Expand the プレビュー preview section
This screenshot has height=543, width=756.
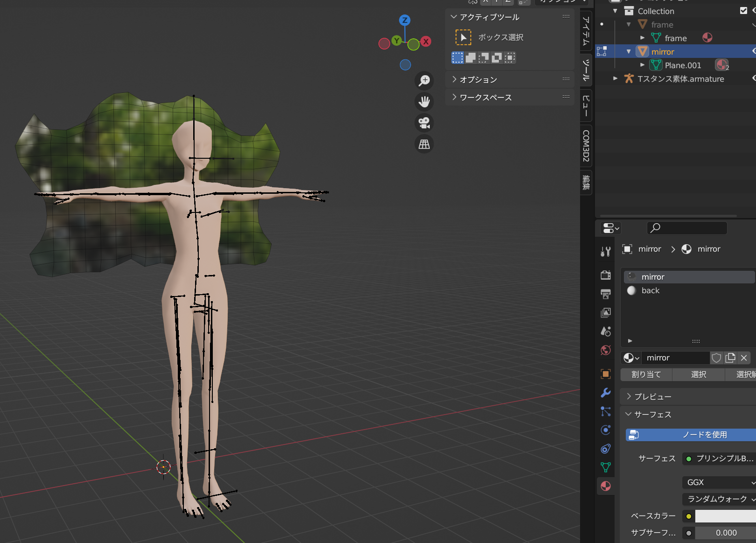(652, 396)
